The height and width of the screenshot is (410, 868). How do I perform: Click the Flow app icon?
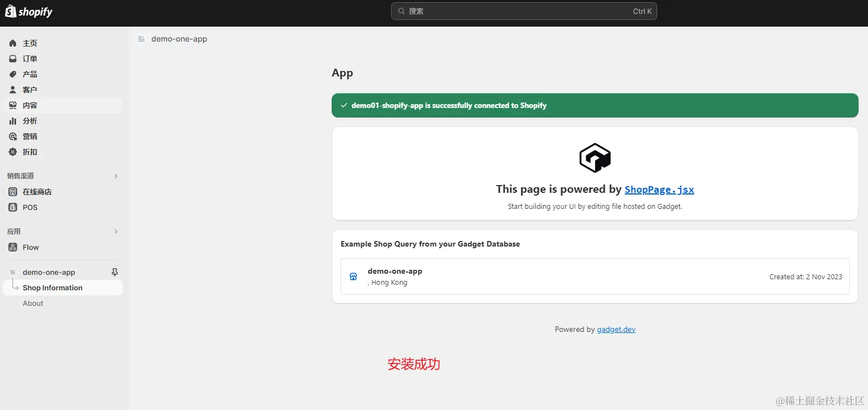(13, 247)
